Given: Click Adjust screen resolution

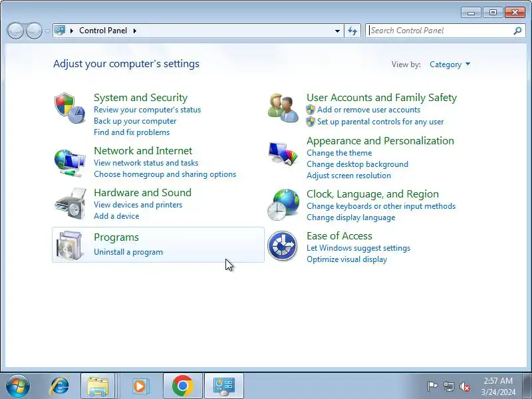Looking at the screenshot, I should (348, 176).
